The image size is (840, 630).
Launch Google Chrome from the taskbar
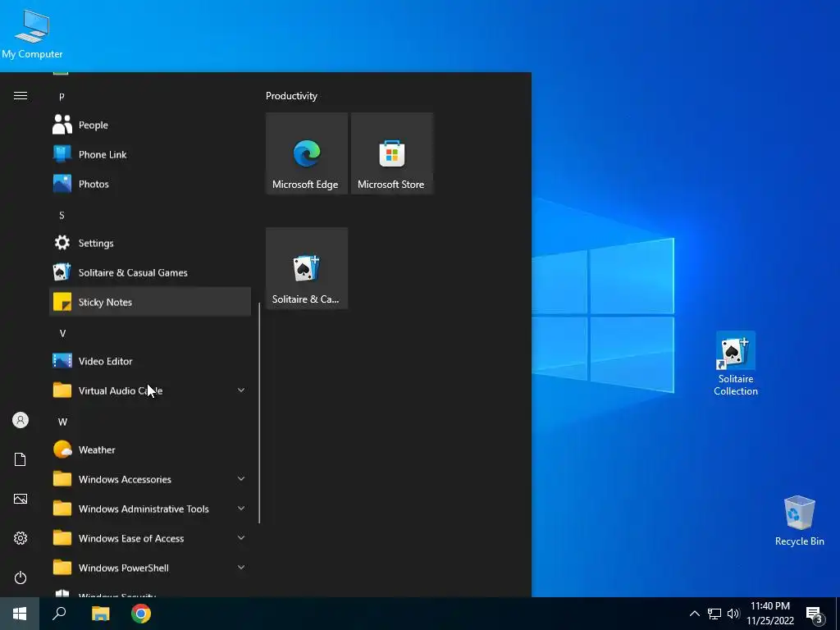coord(141,614)
